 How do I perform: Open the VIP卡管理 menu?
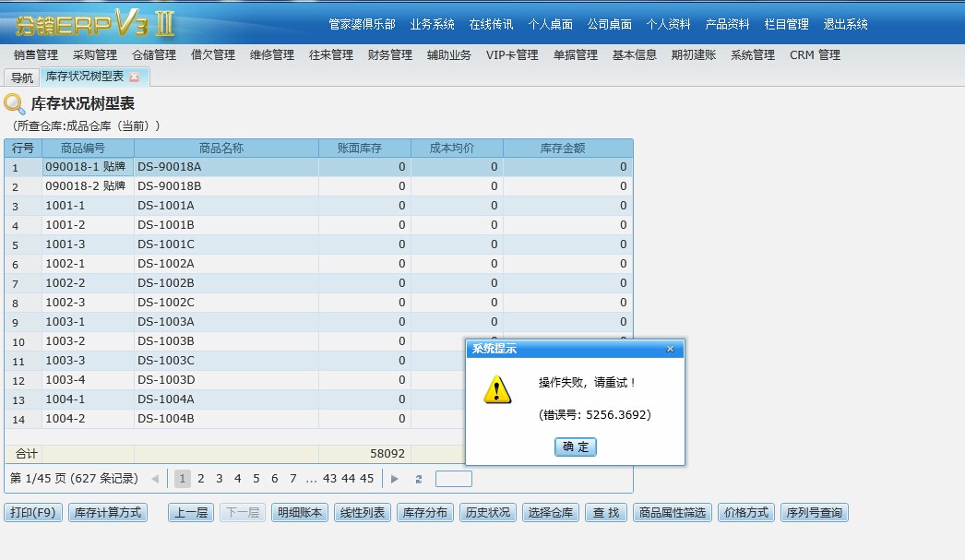(x=512, y=54)
